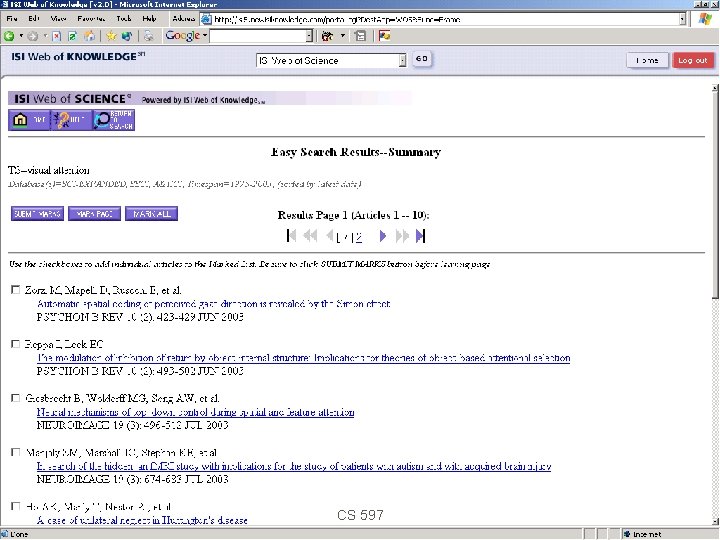Open the Google logo menu arrow

[x=205, y=35]
